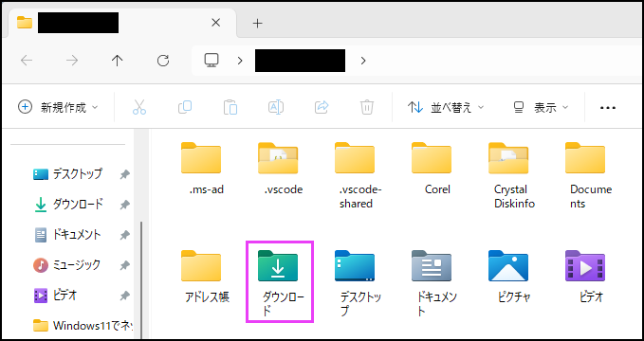
Task: Click the PC monitor icon in address bar
Action: (212, 61)
